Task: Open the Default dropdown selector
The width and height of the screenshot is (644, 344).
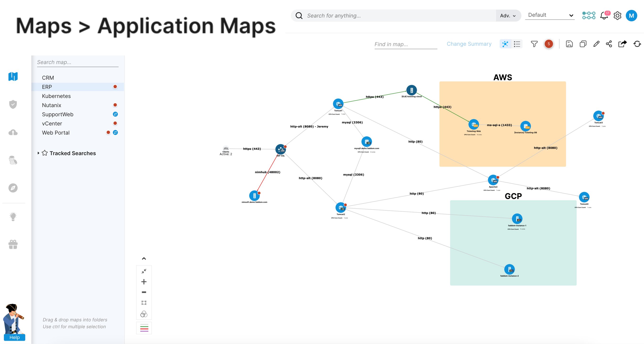Action: pyautogui.click(x=550, y=15)
